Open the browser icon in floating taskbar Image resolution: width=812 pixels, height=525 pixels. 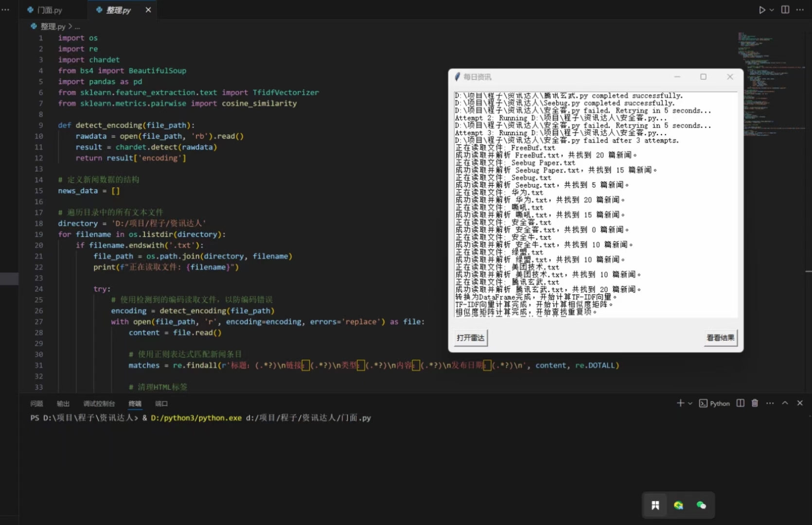(x=678, y=506)
